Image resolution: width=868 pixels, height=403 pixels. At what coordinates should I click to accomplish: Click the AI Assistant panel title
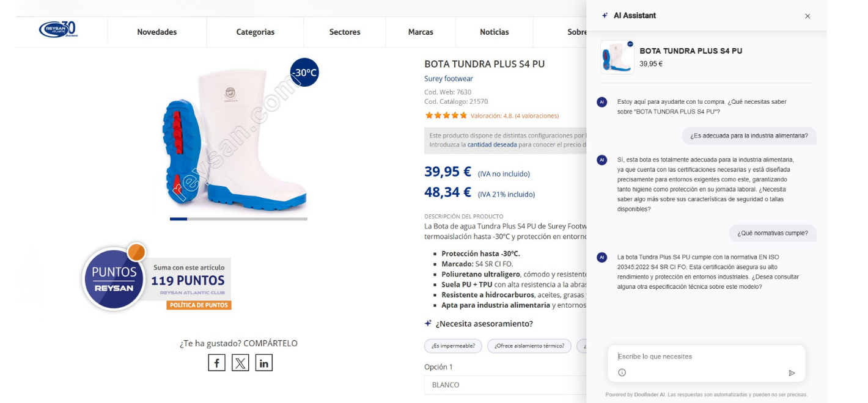(x=634, y=15)
